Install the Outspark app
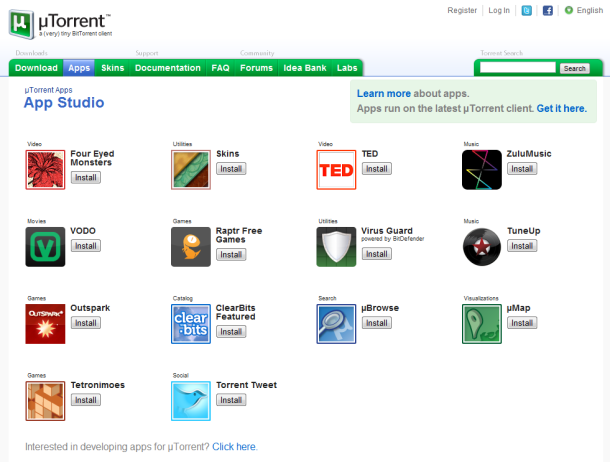The image size is (610, 462). pos(86,323)
